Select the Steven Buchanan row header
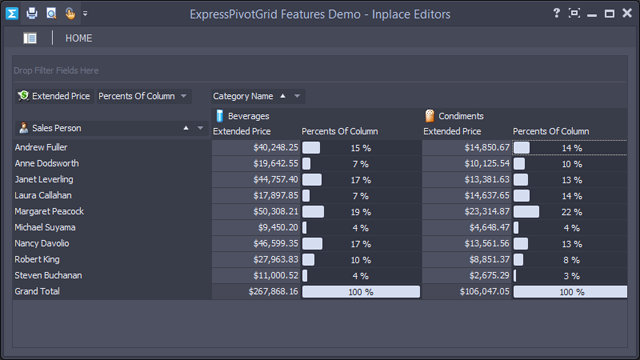Screen dimensions: 640x360 point(112,275)
